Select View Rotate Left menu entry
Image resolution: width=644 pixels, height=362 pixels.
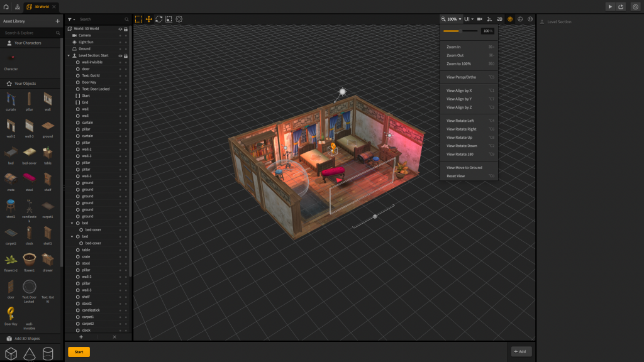(460, 121)
